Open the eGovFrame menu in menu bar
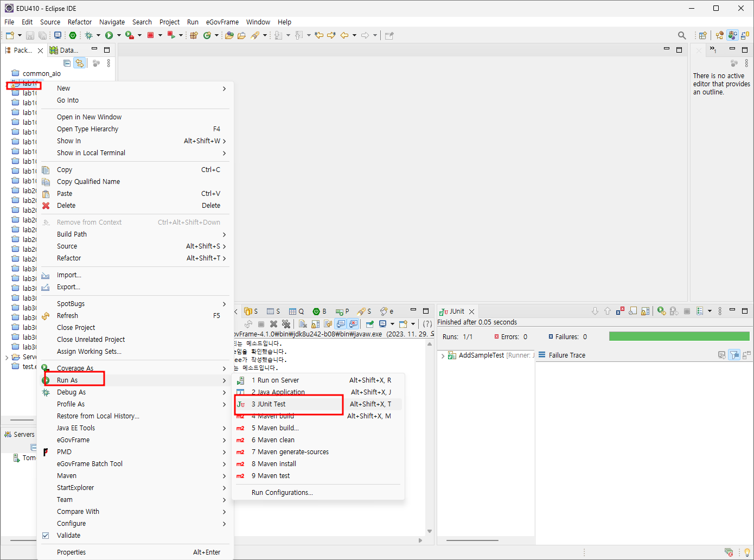 click(x=222, y=22)
